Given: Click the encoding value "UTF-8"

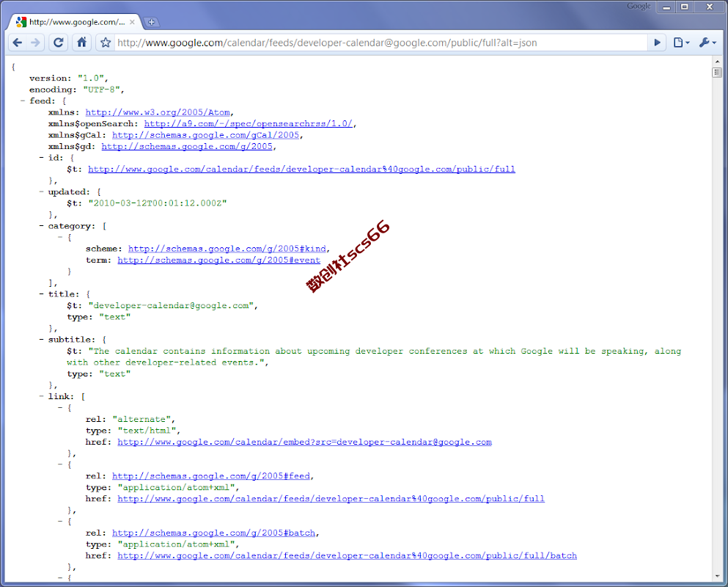Looking at the screenshot, I should coord(102,90).
